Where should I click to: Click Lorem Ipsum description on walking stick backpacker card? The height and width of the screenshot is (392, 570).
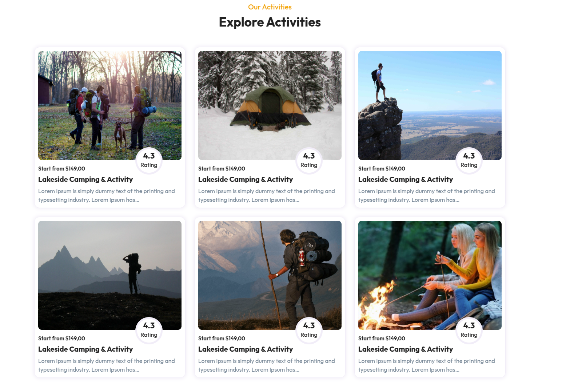coord(267,365)
